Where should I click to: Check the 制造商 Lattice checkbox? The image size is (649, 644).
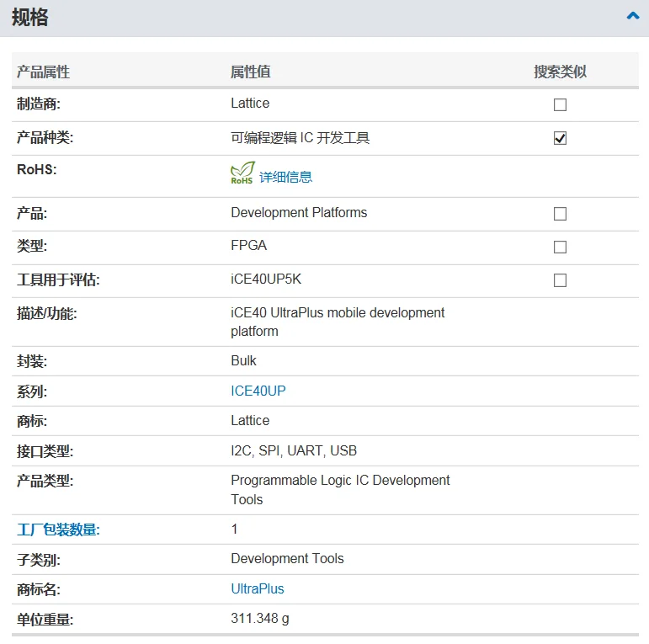click(x=560, y=105)
